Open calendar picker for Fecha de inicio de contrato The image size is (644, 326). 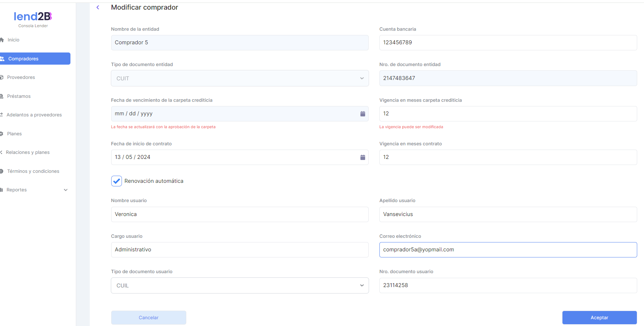[x=362, y=157]
